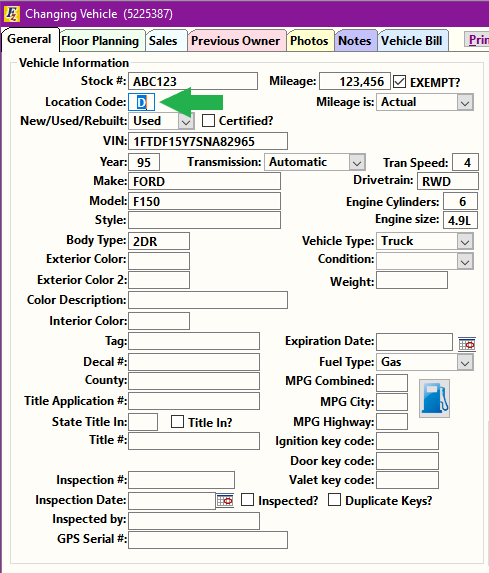Click the EZ application icon in title bar
Viewport: 489px width, 573px height.
pyautogui.click(x=11, y=14)
